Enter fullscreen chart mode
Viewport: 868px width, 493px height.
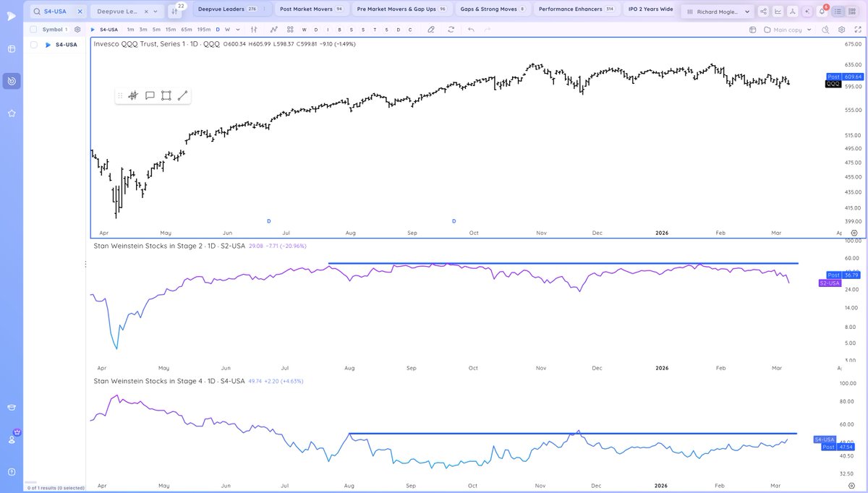point(856,30)
